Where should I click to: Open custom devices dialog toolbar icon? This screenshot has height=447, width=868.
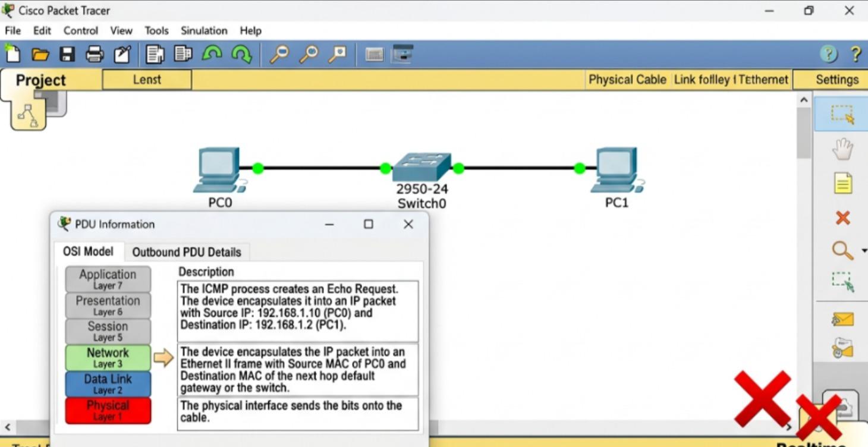click(x=403, y=54)
